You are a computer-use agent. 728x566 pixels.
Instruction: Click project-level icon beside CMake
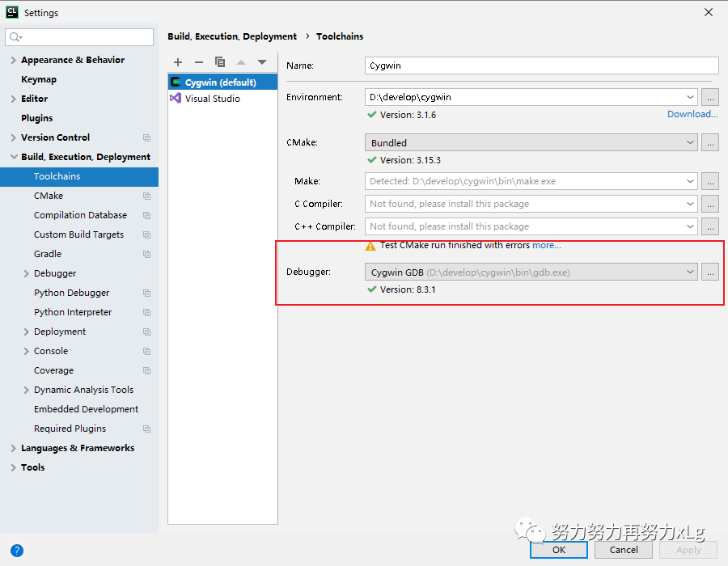pos(146,196)
